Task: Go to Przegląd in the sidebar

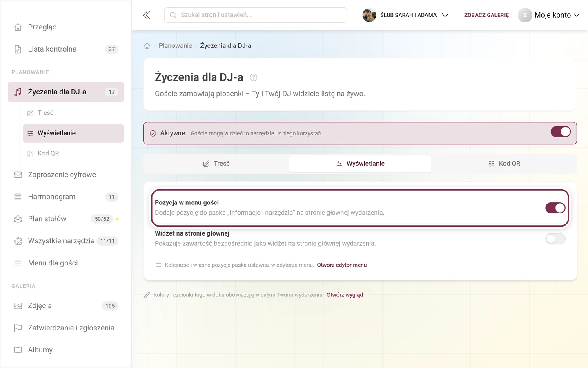Action: 66,27
